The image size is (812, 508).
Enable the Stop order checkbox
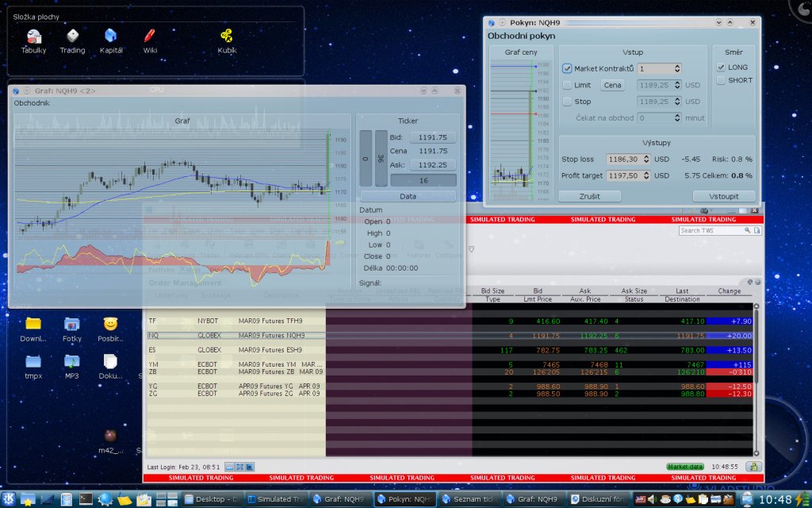point(567,102)
